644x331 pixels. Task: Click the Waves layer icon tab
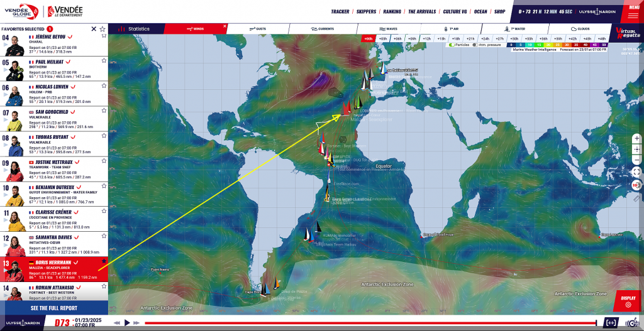click(388, 29)
